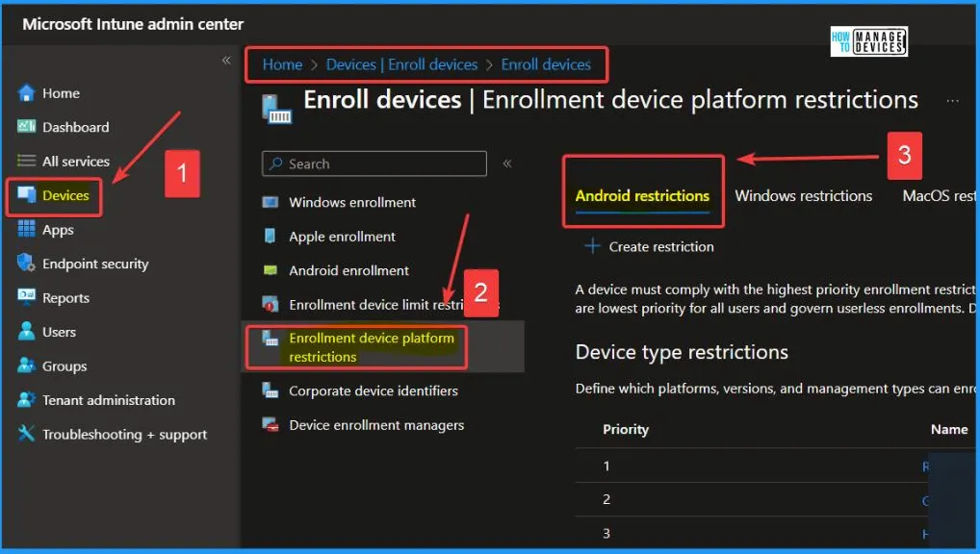Click the Priority column header

click(626, 429)
